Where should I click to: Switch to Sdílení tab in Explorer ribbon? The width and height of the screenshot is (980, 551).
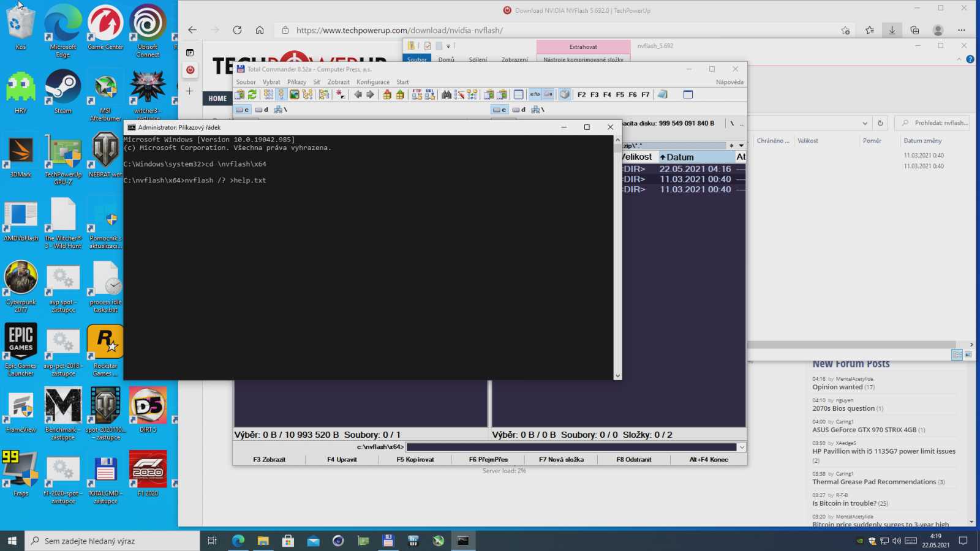pyautogui.click(x=478, y=59)
